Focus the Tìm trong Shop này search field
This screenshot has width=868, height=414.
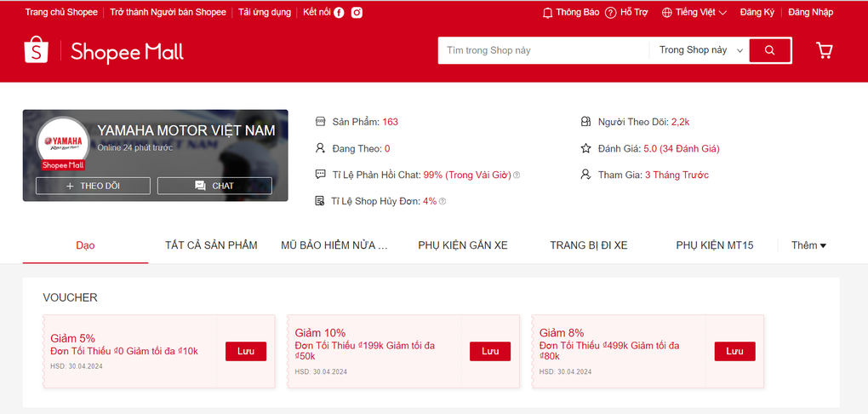coord(544,50)
